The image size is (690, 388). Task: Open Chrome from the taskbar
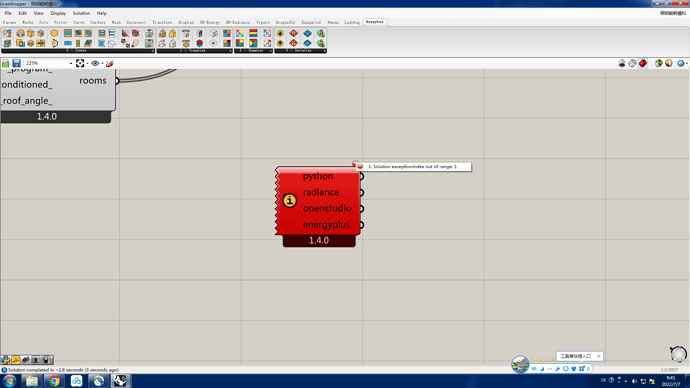pyautogui.click(x=54, y=381)
